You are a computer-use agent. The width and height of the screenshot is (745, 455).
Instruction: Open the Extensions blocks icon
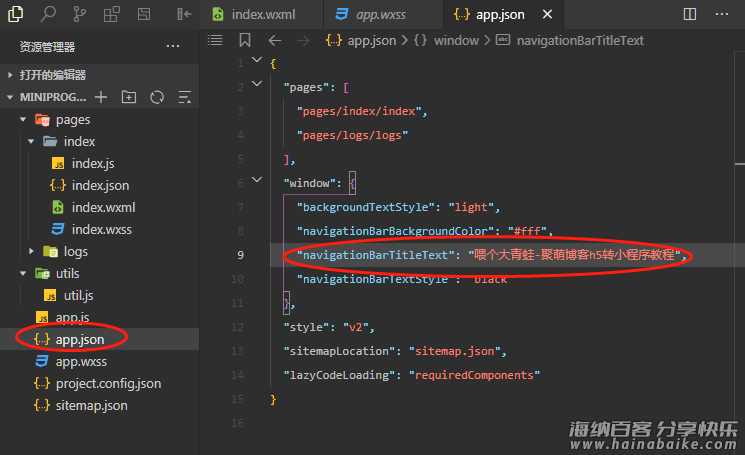[111, 14]
